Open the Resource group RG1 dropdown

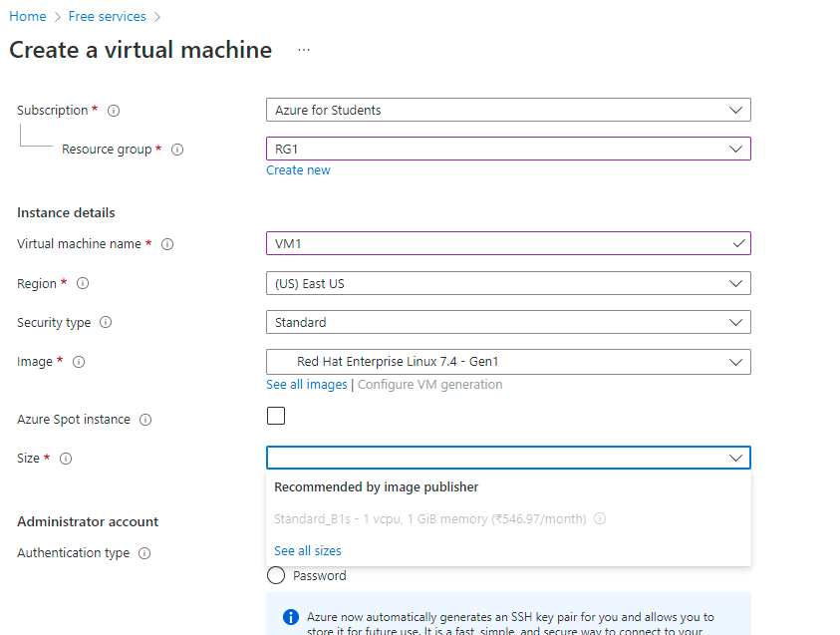click(508, 149)
